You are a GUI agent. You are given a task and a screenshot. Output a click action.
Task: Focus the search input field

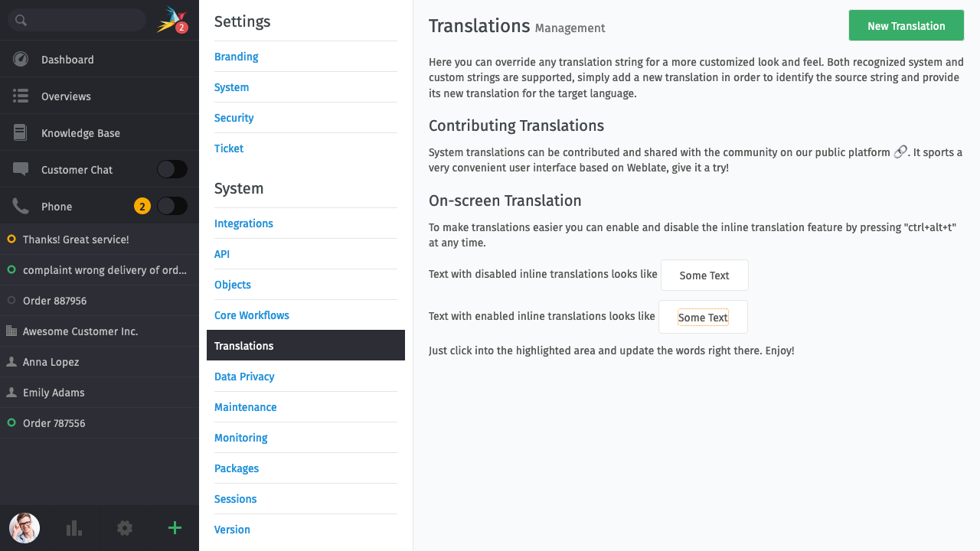pyautogui.click(x=77, y=20)
